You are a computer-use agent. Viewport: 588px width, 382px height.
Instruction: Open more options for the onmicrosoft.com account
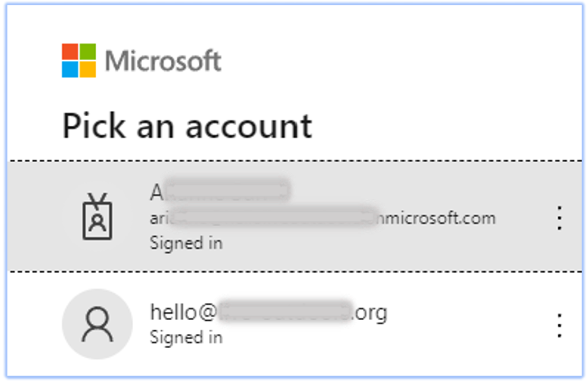(559, 218)
